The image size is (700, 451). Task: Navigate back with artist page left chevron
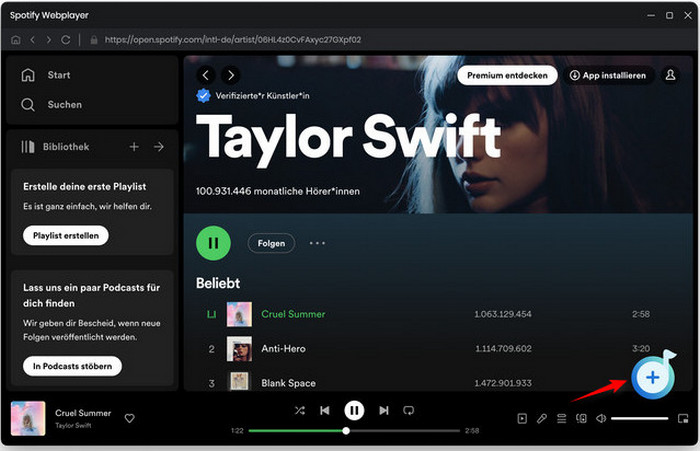point(206,75)
